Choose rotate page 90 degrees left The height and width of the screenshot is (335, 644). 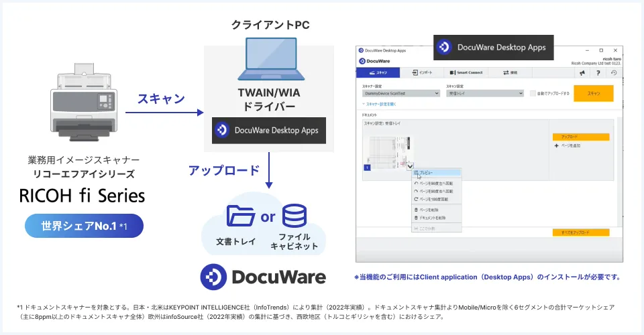click(437, 184)
